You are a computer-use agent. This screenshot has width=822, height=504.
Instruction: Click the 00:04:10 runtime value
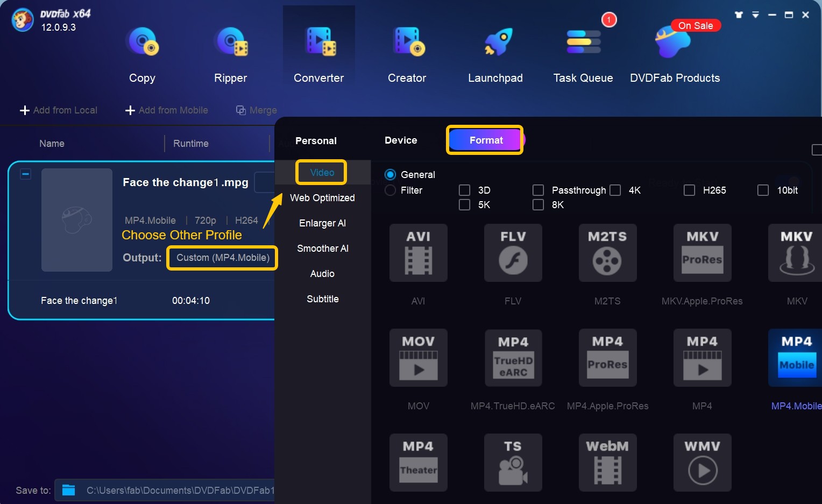click(x=191, y=301)
